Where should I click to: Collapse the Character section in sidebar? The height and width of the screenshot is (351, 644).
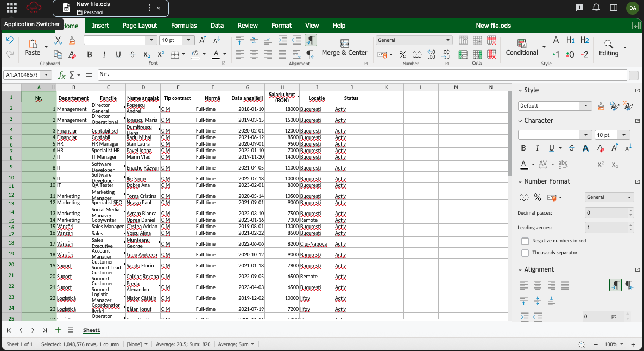[x=520, y=121]
